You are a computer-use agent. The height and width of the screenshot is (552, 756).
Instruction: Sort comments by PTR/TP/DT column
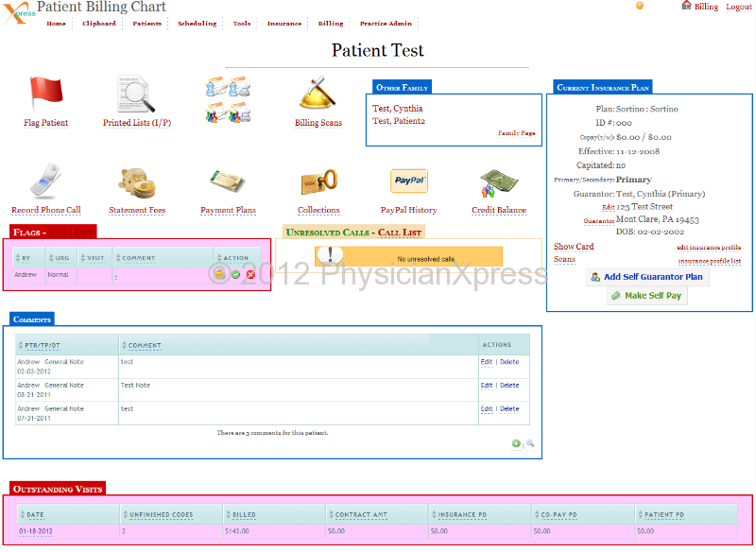pos(43,345)
